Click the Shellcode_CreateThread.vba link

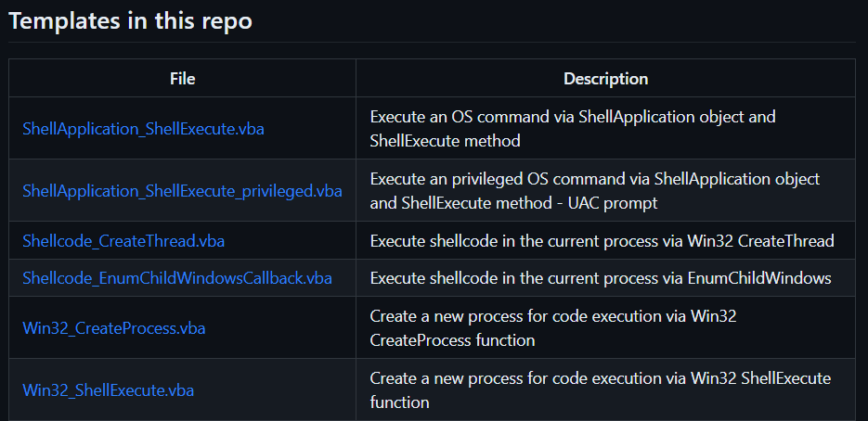click(x=123, y=241)
